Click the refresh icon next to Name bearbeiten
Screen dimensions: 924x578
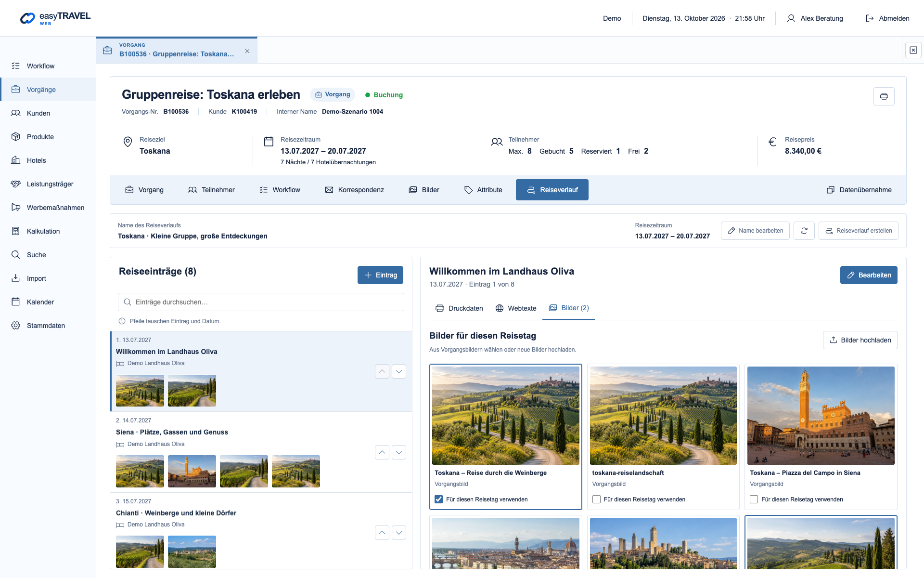804,231
